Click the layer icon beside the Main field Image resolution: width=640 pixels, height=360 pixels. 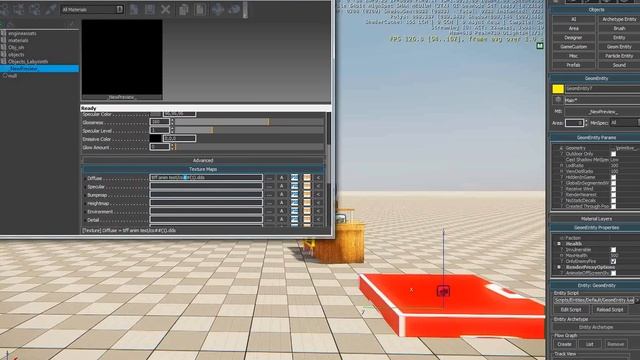click(558, 100)
